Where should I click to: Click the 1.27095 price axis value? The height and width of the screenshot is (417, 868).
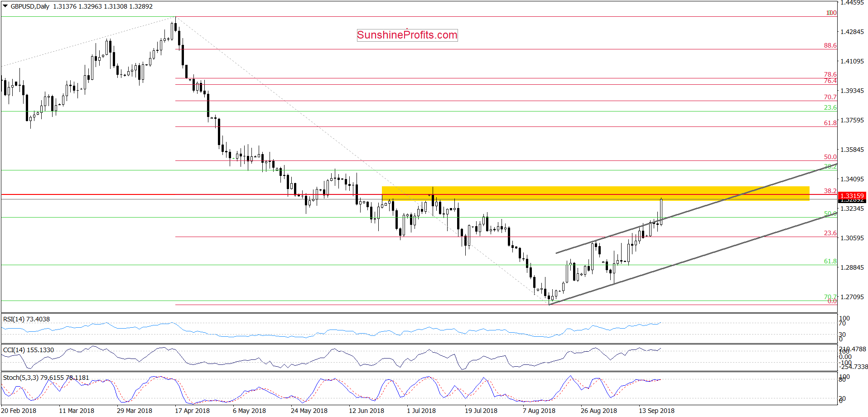pyautogui.click(x=852, y=297)
